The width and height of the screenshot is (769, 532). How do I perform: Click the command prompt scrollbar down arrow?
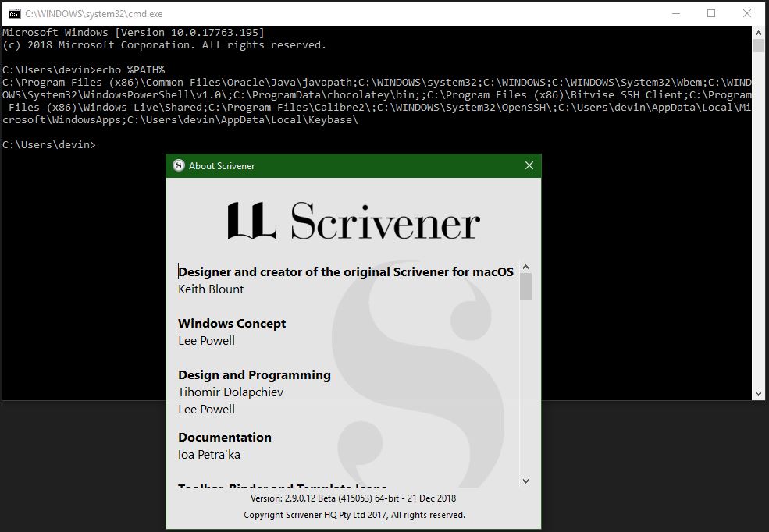pos(758,394)
